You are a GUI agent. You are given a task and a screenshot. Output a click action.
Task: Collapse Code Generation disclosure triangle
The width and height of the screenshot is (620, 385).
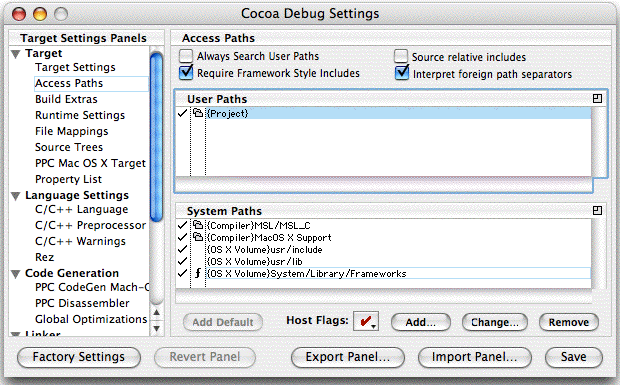click(16, 274)
